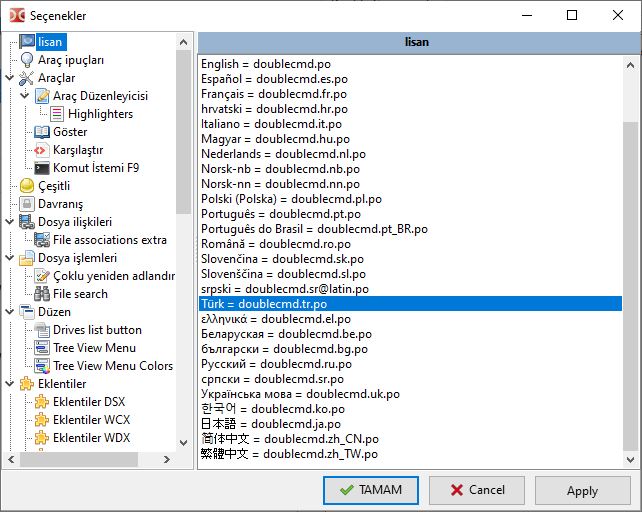Viewport: 642px width, 512px height.
Task: Click the Dosya ilişkileri icon
Action: pos(27,222)
